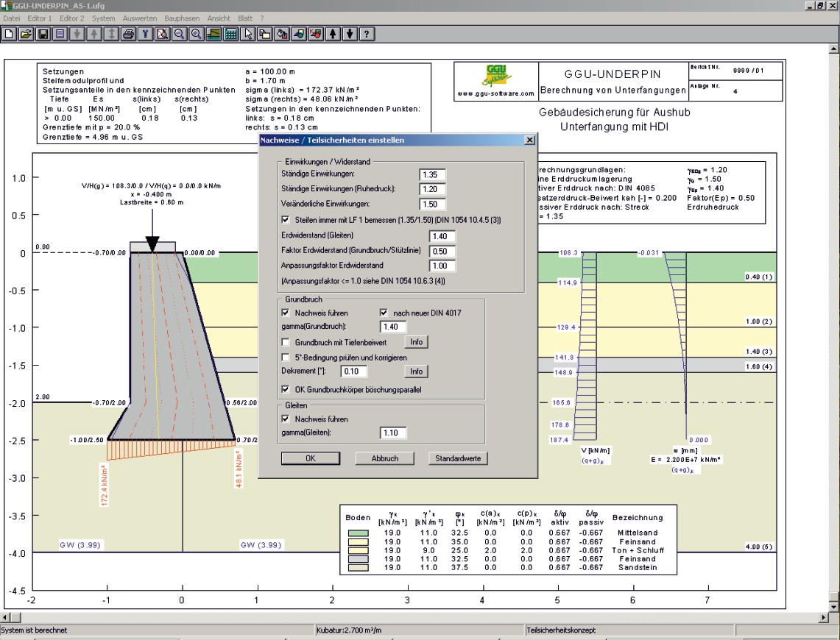Click the Dekrement [°] input field
This screenshot has height=640, width=840.
(x=354, y=371)
